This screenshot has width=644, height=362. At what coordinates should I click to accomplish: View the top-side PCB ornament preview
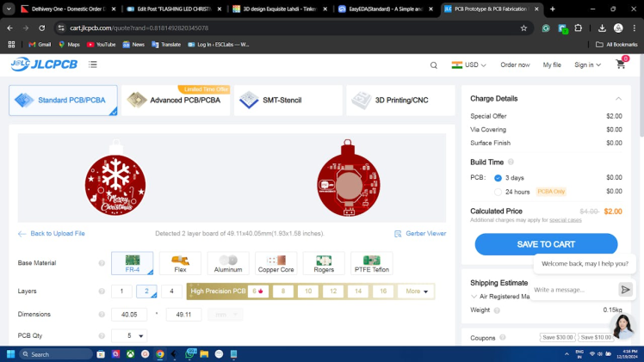tap(115, 177)
